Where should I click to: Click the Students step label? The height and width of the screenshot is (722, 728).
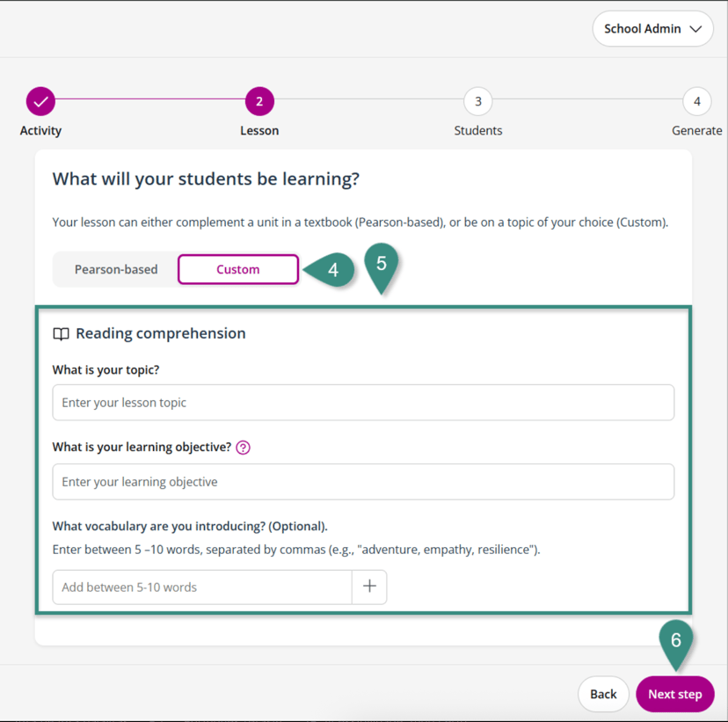pyautogui.click(x=477, y=130)
